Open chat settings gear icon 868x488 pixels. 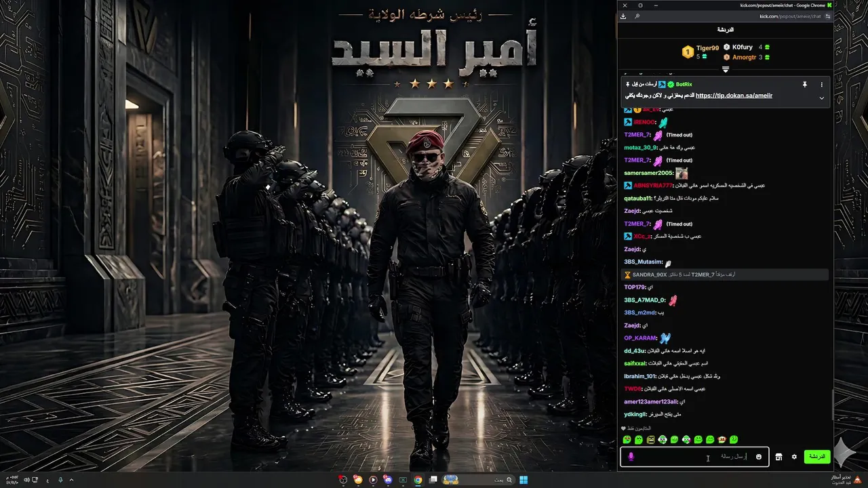(794, 457)
